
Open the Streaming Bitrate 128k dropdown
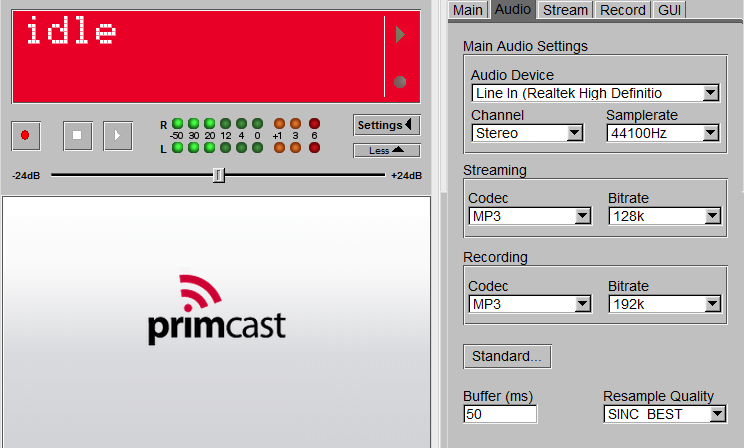(665, 216)
